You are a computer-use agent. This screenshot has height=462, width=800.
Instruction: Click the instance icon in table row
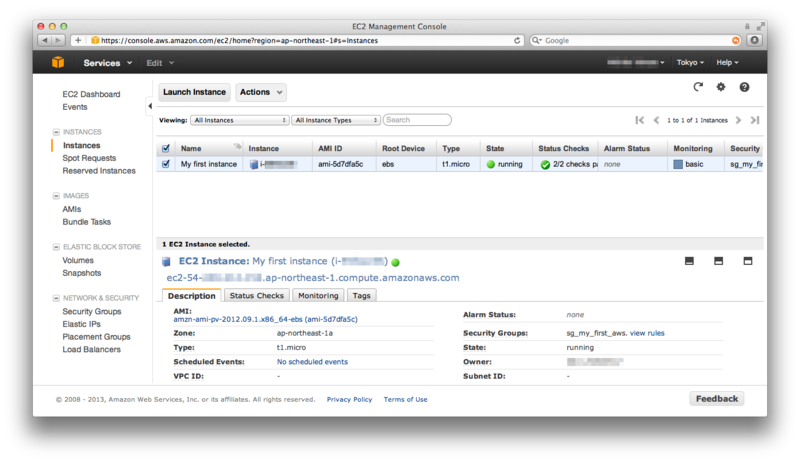(254, 164)
